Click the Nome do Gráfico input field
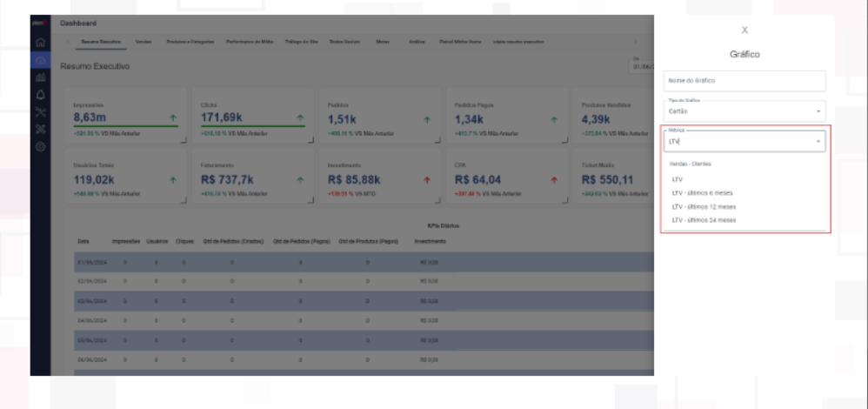The width and height of the screenshot is (868, 409). coord(744,81)
